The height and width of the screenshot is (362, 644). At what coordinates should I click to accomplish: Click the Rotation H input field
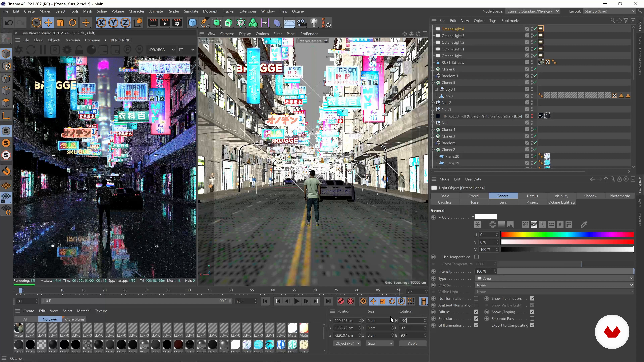(411, 321)
